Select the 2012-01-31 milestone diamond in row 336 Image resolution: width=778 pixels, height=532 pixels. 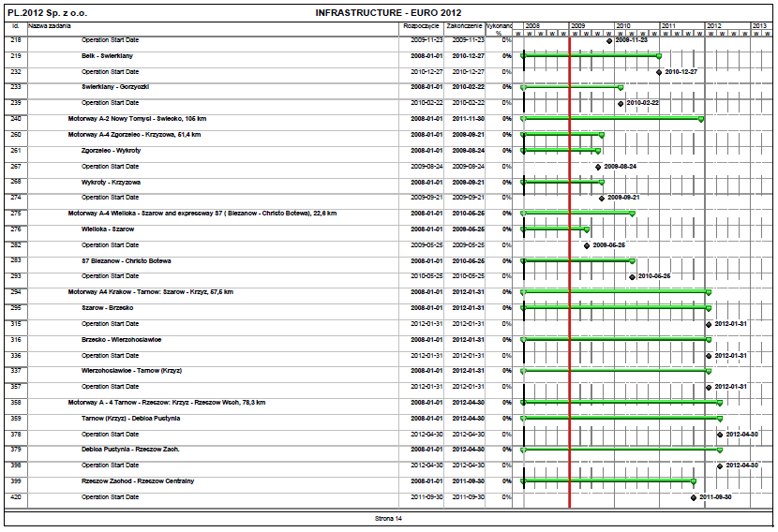pos(709,357)
